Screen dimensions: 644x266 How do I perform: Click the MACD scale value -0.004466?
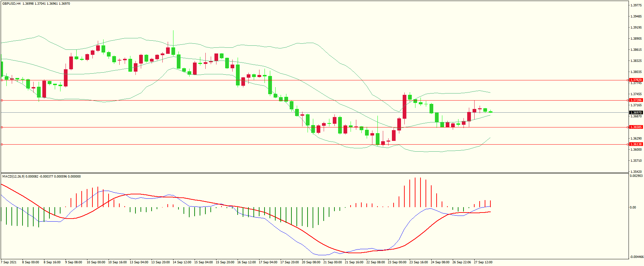(x=636, y=257)
